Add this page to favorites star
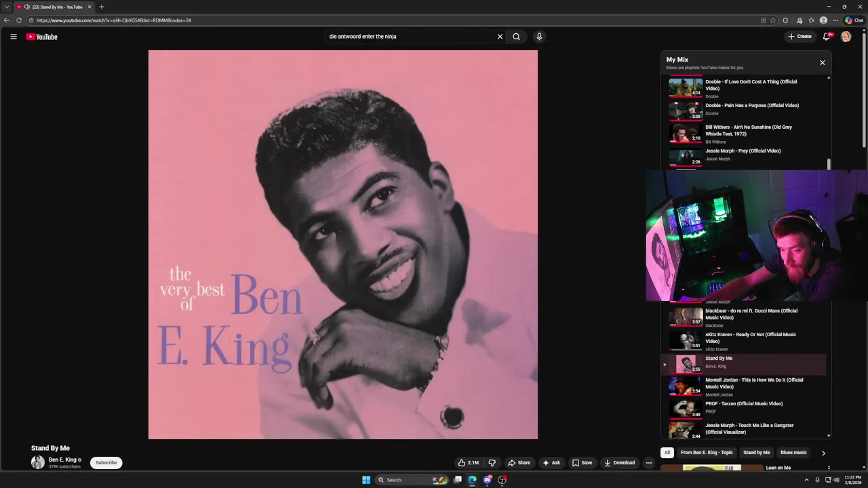Viewport: 868px width, 488px height. (x=773, y=20)
